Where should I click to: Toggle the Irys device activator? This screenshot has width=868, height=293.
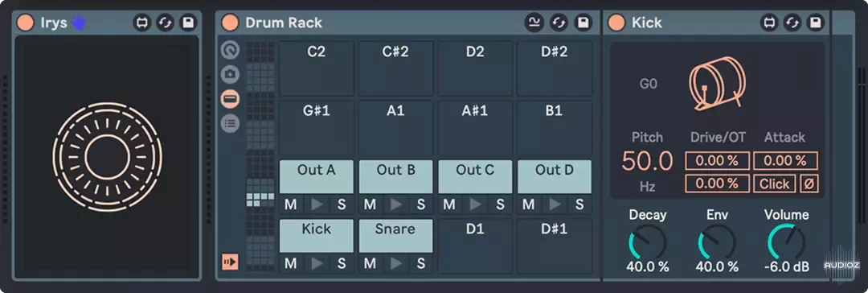26,23
